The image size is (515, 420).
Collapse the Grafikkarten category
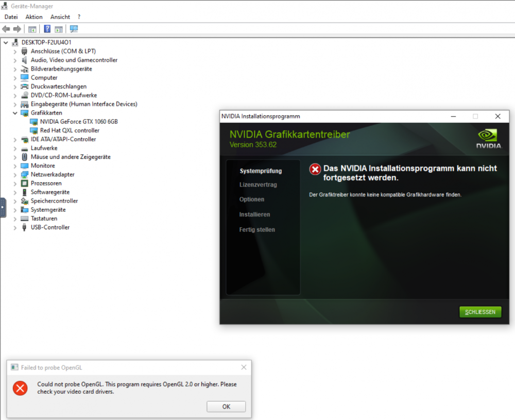pos(15,113)
